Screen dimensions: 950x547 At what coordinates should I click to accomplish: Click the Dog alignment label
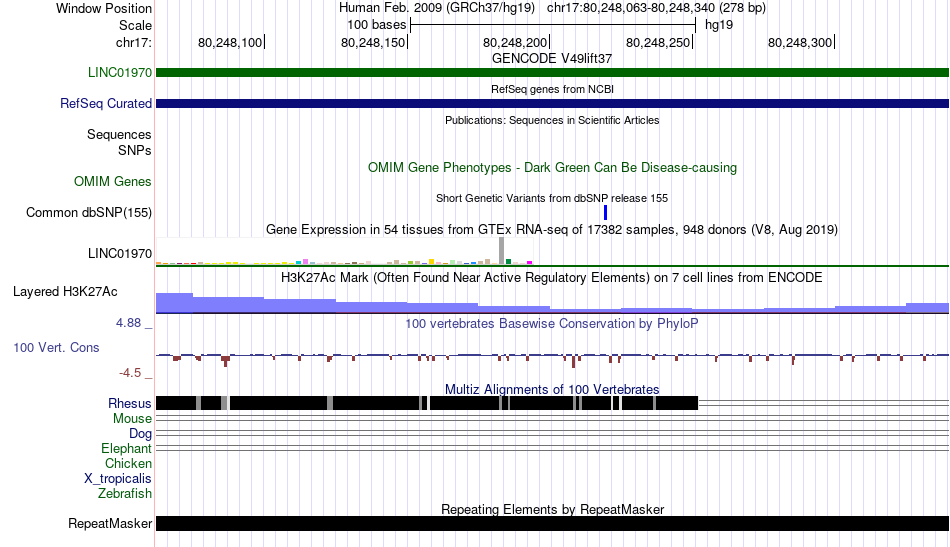coord(140,433)
